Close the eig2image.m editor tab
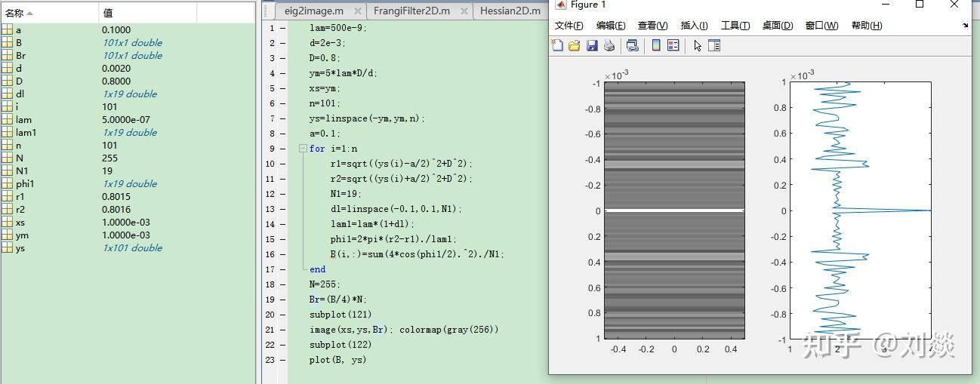 [x=356, y=11]
